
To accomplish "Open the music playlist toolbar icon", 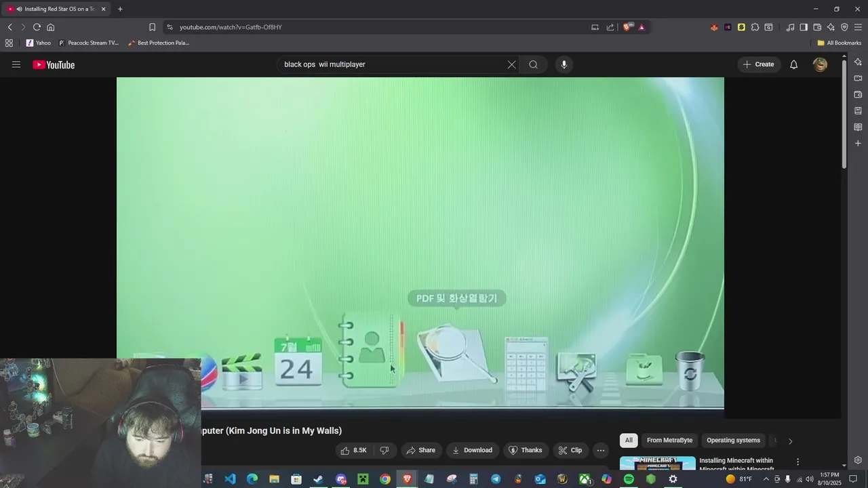I will [790, 27].
